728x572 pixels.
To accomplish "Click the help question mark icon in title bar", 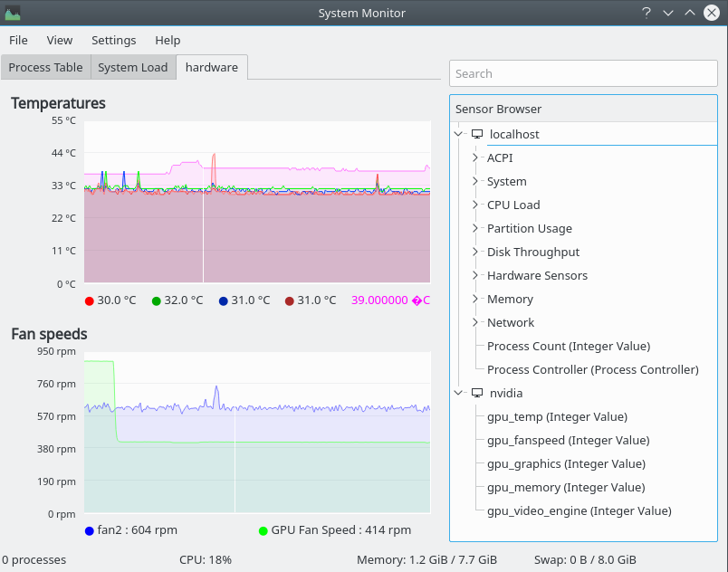I will pyautogui.click(x=646, y=13).
